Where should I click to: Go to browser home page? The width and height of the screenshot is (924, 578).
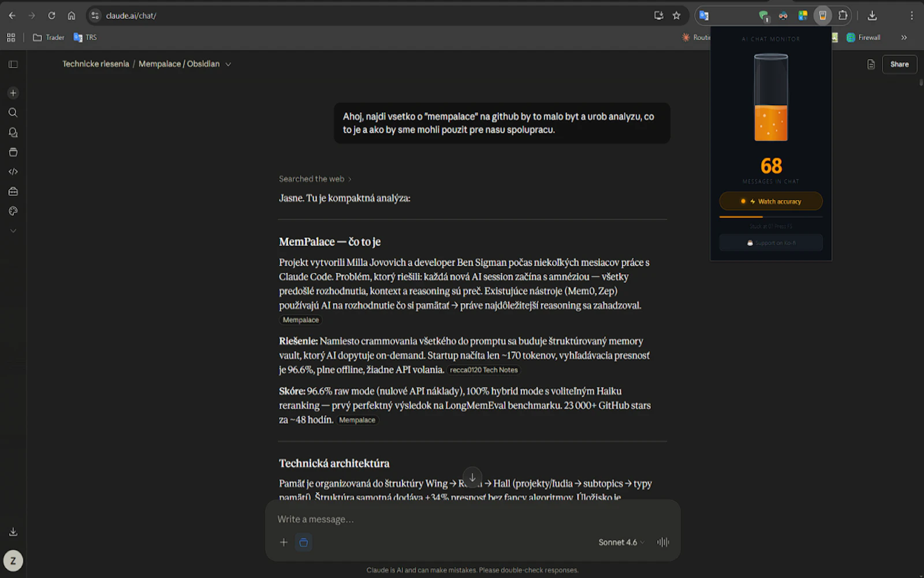point(71,16)
